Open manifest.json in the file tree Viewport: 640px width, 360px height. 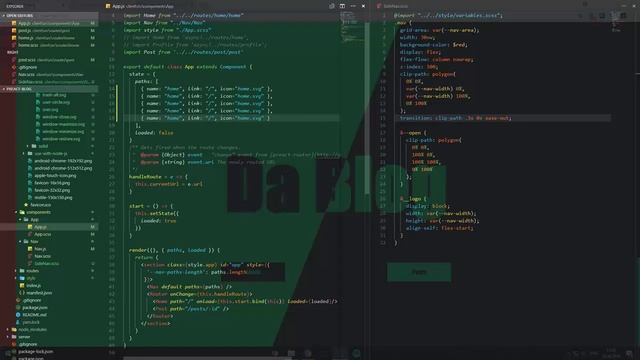click(x=38, y=293)
